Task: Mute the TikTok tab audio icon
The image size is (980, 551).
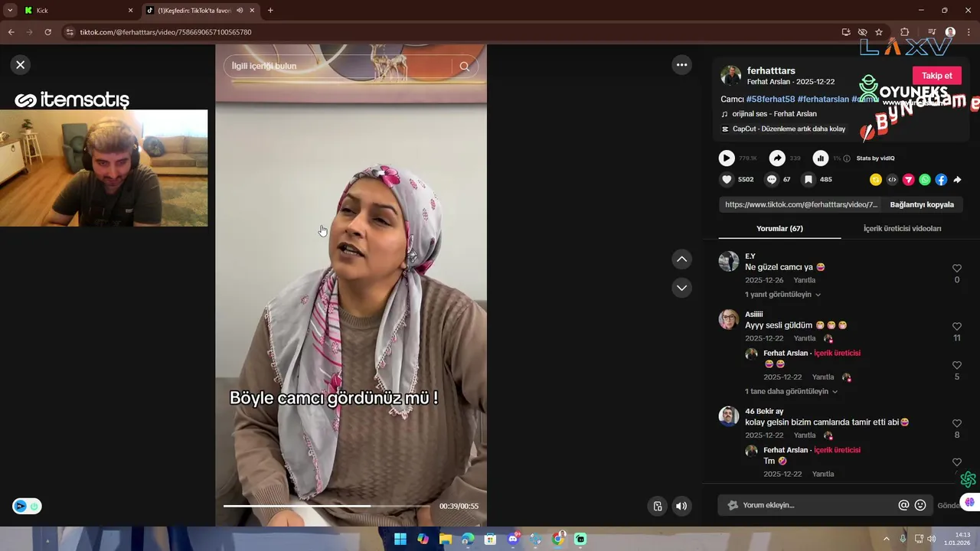Action: coord(240,10)
